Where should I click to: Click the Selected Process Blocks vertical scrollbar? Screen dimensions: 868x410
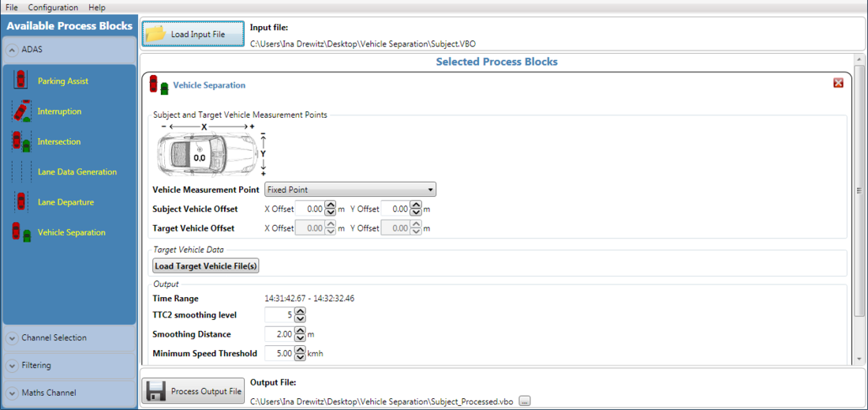pyautogui.click(x=859, y=190)
